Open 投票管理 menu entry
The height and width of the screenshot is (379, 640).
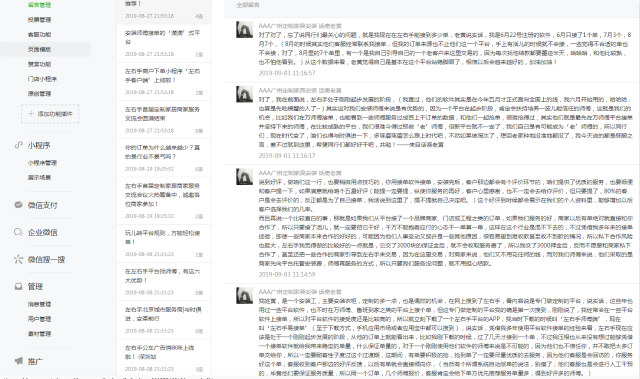[x=39, y=20]
